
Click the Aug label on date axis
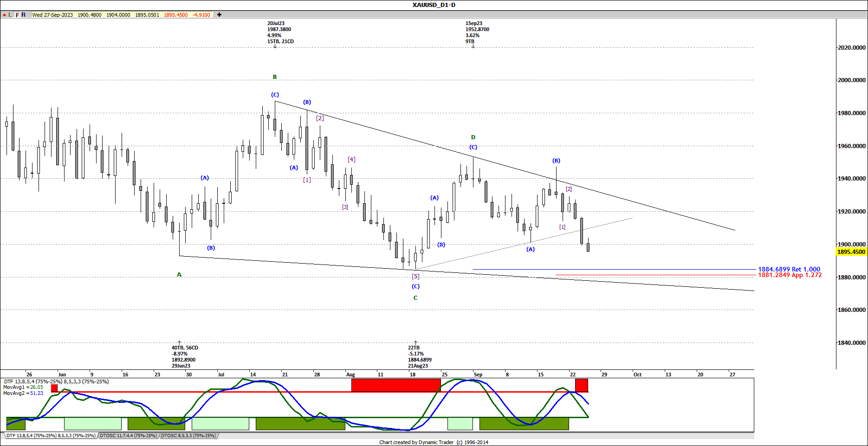click(x=350, y=375)
